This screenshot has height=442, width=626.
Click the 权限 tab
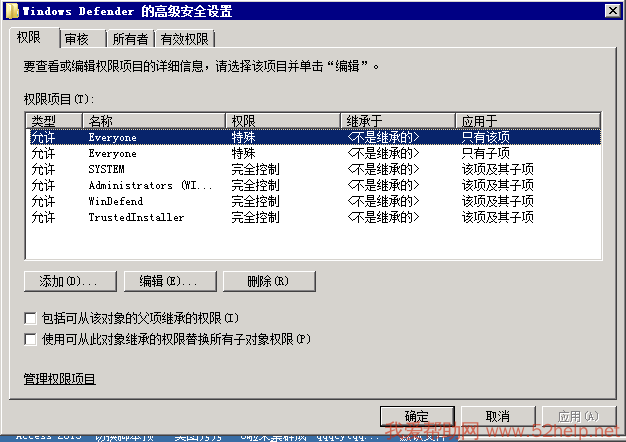[29, 37]
